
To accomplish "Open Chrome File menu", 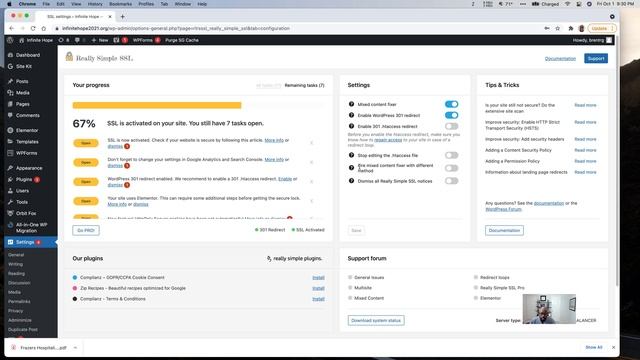I will pyautogui.click(x=46, y=4).
